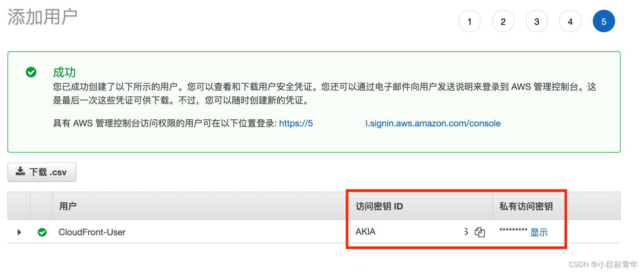This screenshot has width=644, height=272.
Task: Select step circle 4 in the wizard
Action: click(x=570, y=21)
